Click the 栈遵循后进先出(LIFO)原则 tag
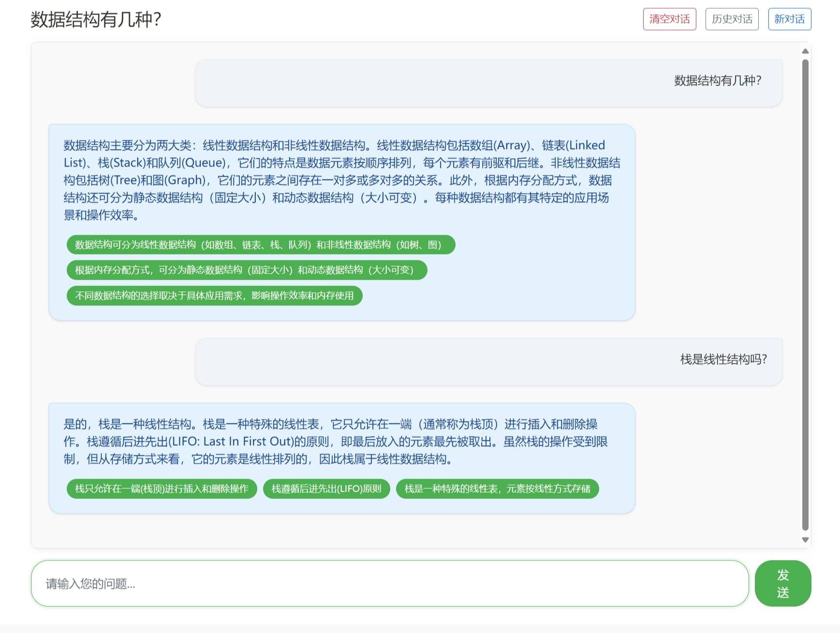This screenshot has width=840, height=633. coord(326,489)
